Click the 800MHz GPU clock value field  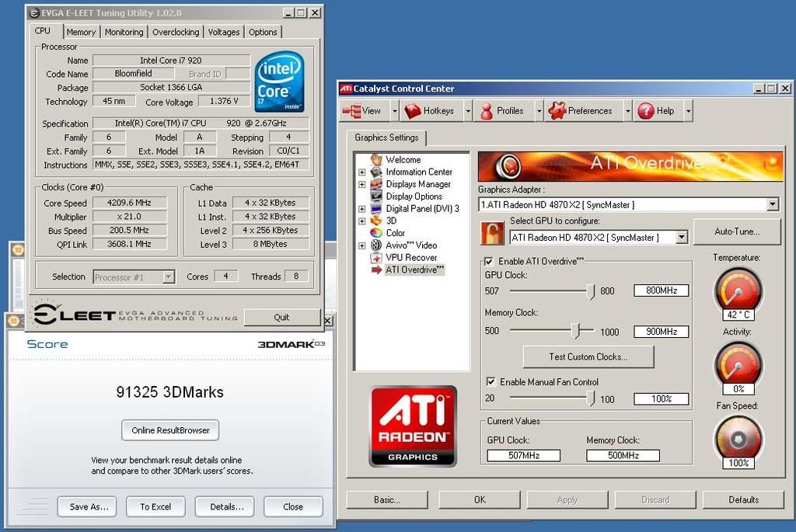661,290
